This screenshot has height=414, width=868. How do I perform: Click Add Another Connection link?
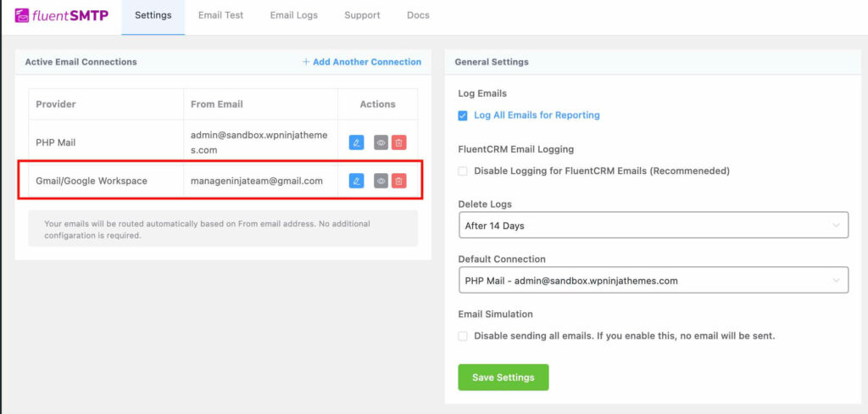(362, 62)
